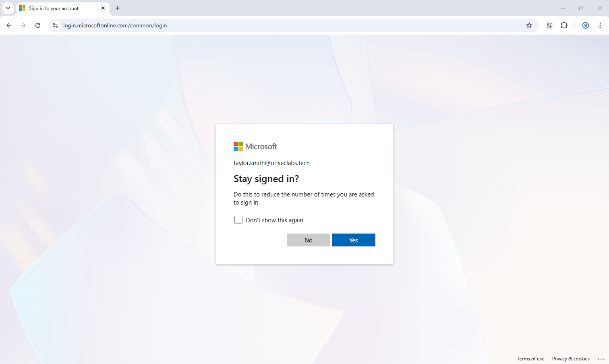Viewport: 609px width, 364px height.
Task: Open the Terms of use link
Action: click(531, 359)
